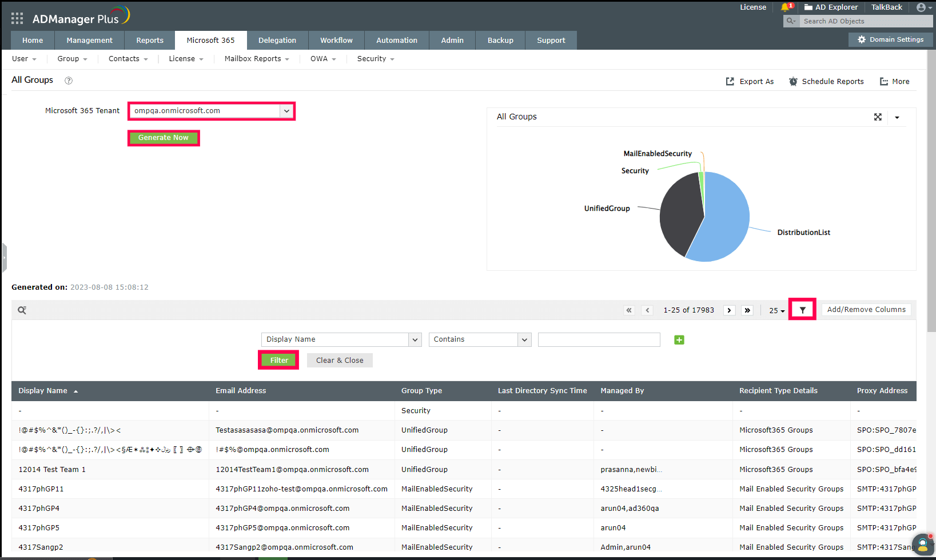The image size is (936, 560).
Task: Open Domain Settings gear button
Action: coord(891,39)
